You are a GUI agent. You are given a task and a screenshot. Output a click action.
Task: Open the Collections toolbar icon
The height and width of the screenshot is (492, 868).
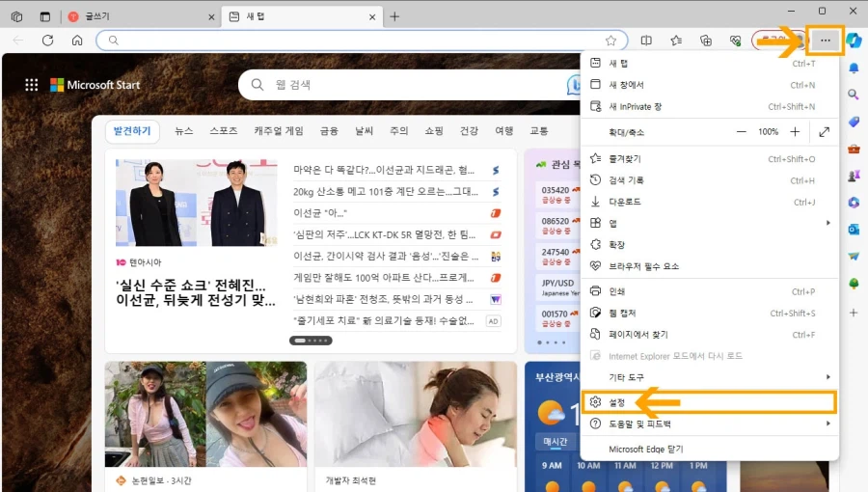(x=706, y=41)
